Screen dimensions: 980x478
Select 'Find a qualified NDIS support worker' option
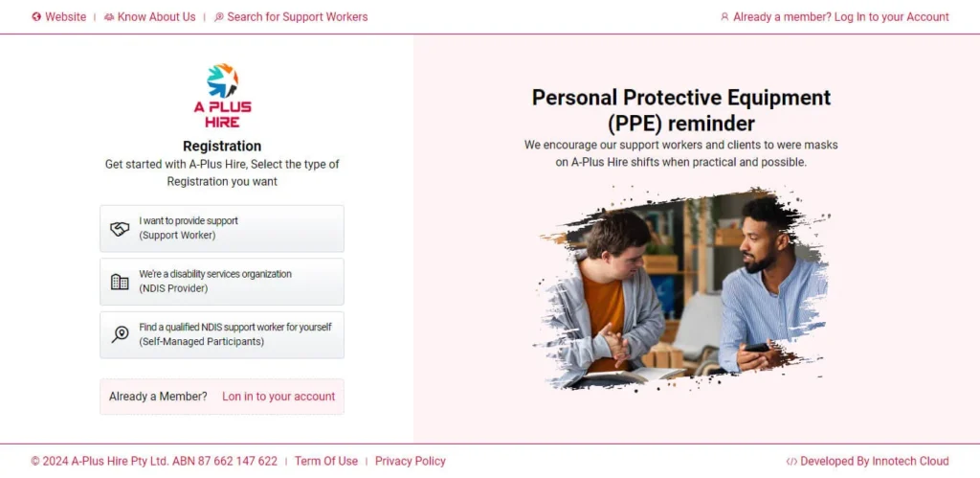222,334
